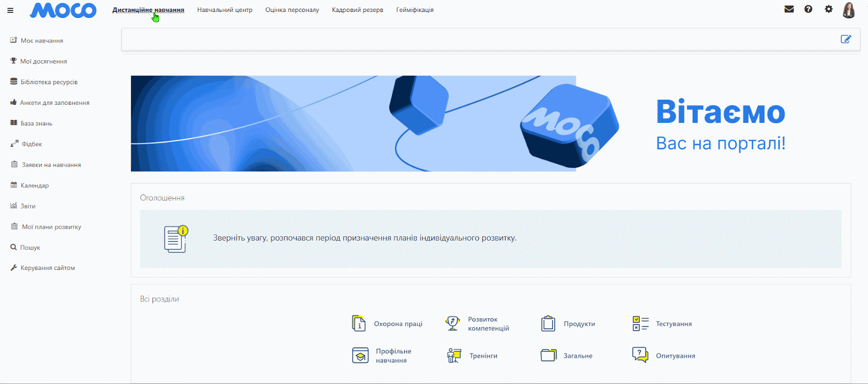Viewport: 868px width, 384px height.
Task: Open the Навчальний центр menu
Action: point(225,10)
